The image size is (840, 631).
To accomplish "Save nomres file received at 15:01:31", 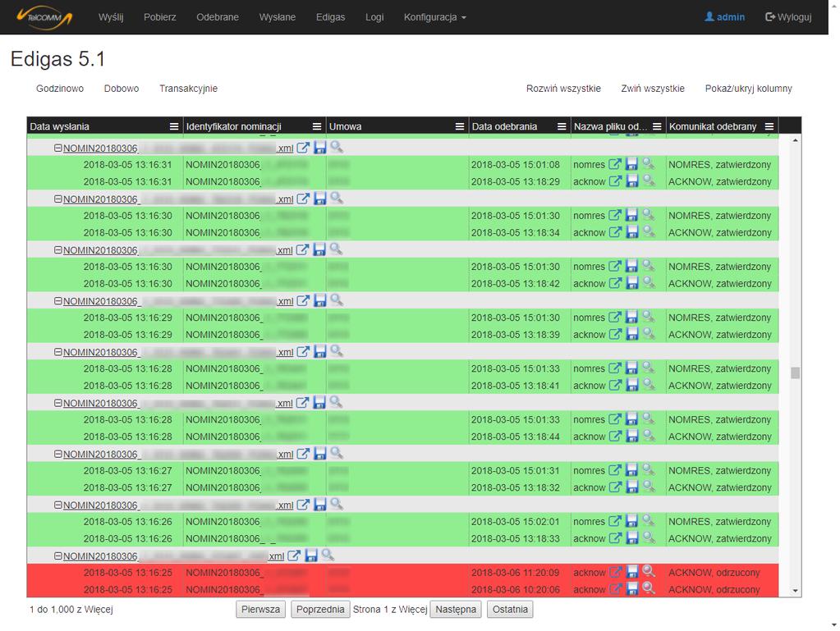I will pyautogui.click(x=632, y=470).
